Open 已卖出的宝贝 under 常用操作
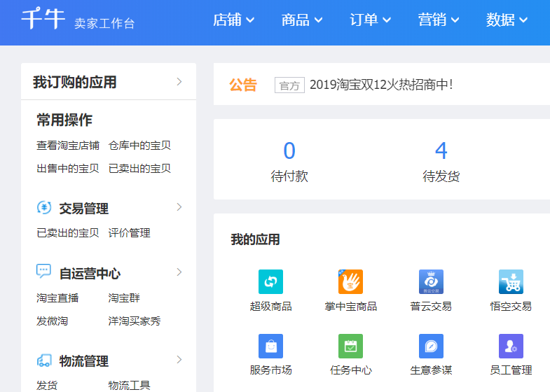Image resolution: width=550 pixels, height=392 pixels. (x=139, y=169)
